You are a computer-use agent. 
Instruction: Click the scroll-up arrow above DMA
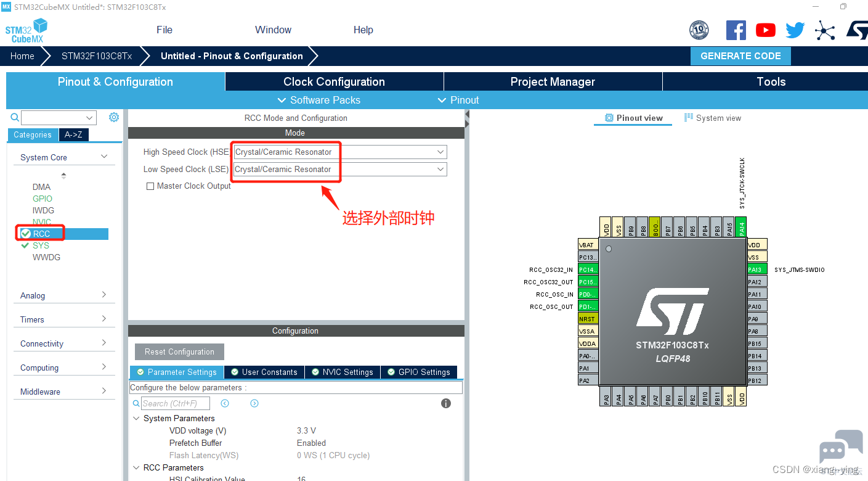(x=63, y=176)
